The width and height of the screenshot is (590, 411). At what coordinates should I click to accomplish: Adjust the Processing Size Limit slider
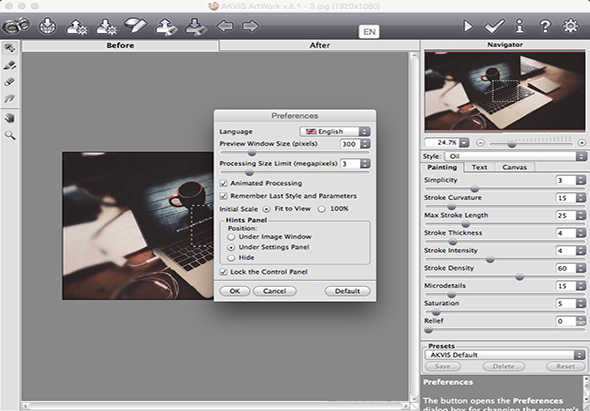(295, 173)
